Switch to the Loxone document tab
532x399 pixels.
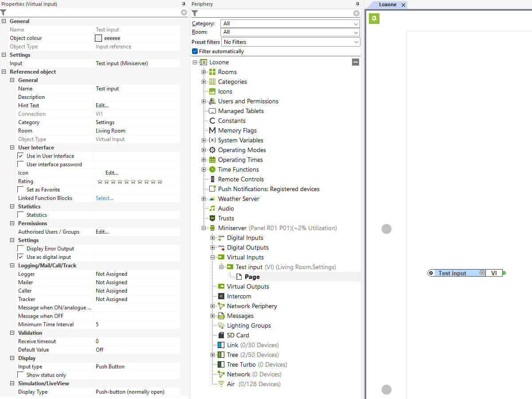[x=387, y=5]
